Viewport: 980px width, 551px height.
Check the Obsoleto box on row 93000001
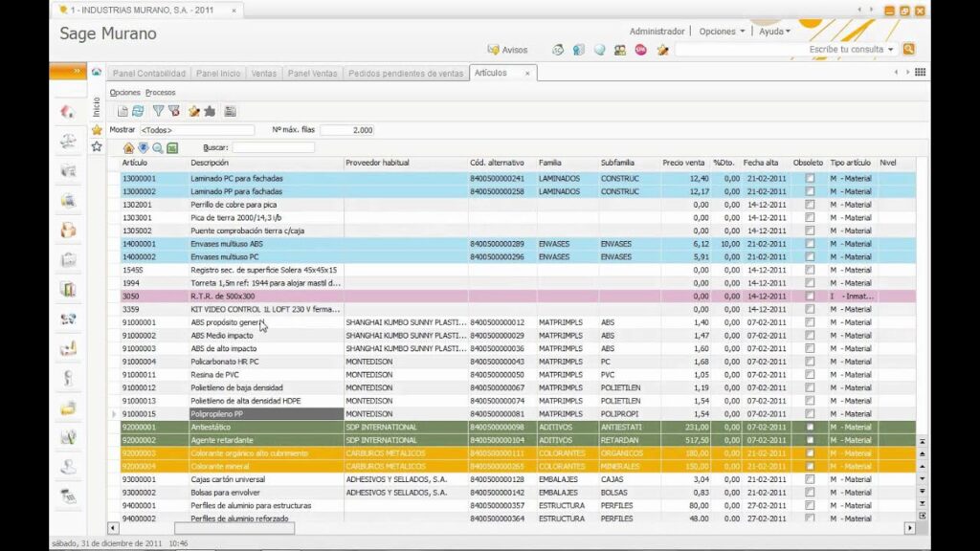(x=809, y=479)
